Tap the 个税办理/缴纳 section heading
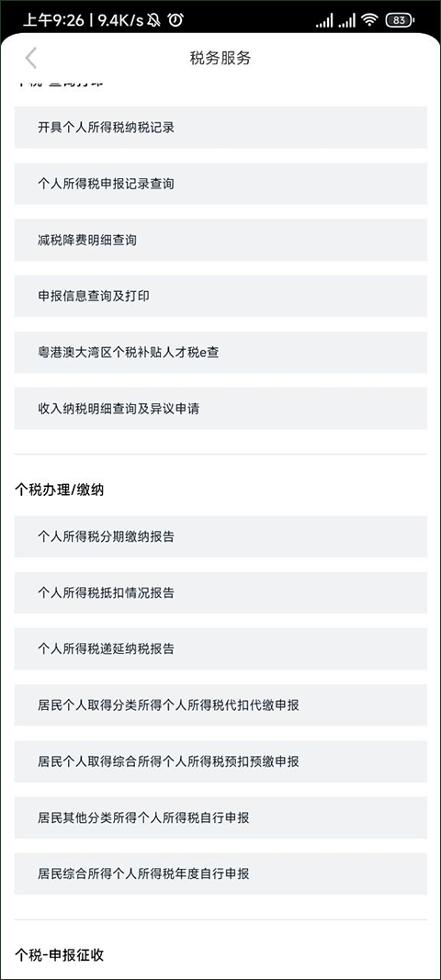 (60, 490)
